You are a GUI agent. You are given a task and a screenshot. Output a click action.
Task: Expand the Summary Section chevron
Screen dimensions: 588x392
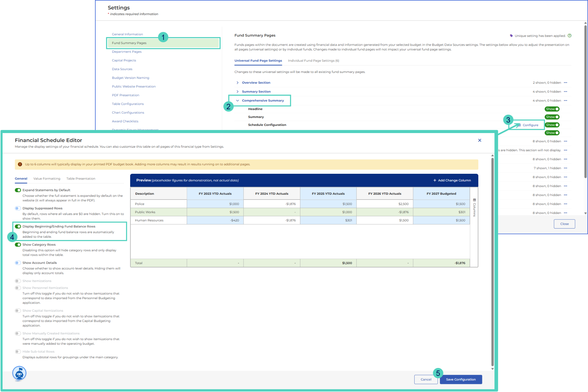tap(237, 91)
